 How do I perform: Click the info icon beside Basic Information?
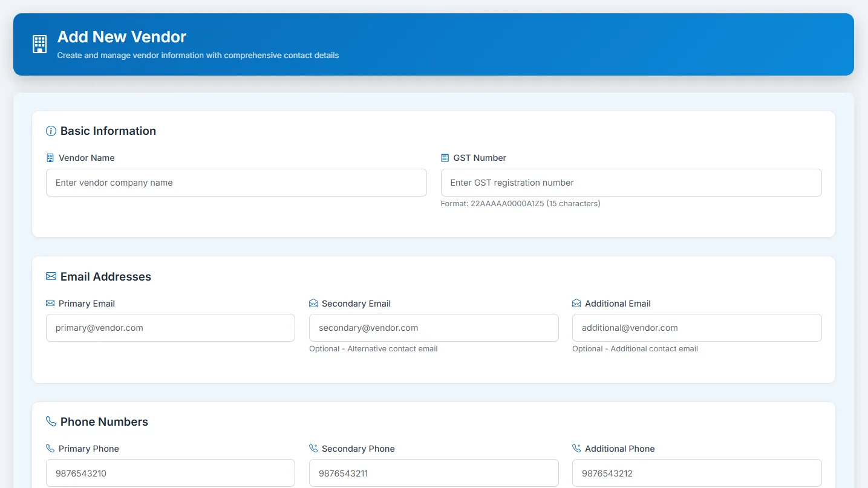tap(51, 131)
